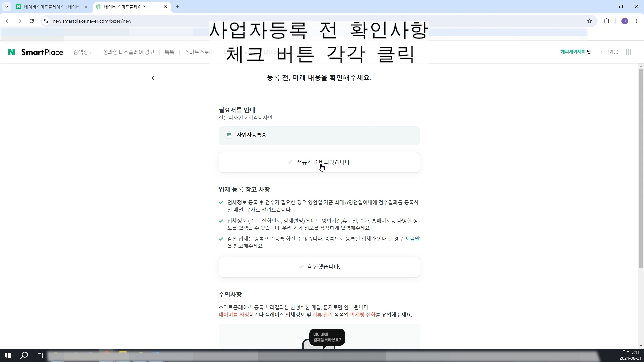The width and height of the screenshot is (644, 362).
Task: Open the Chrome profile avatar J
Action: [x=624, y=21]
